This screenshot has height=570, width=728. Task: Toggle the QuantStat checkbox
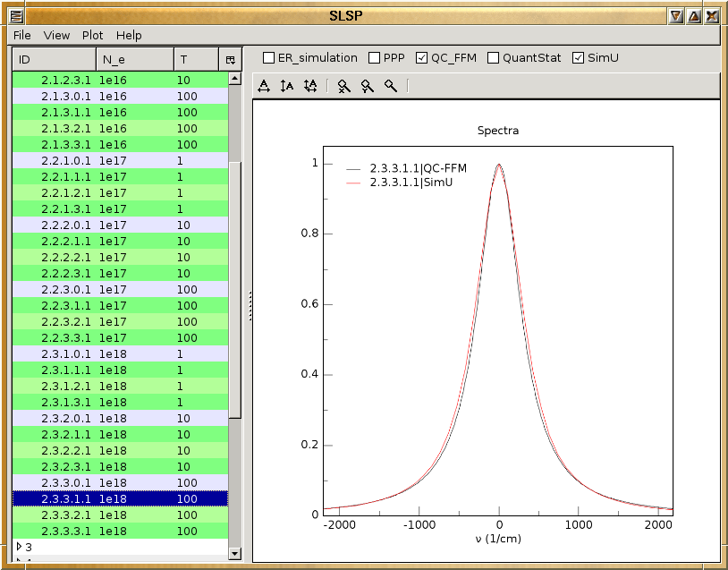coord(494,58)
